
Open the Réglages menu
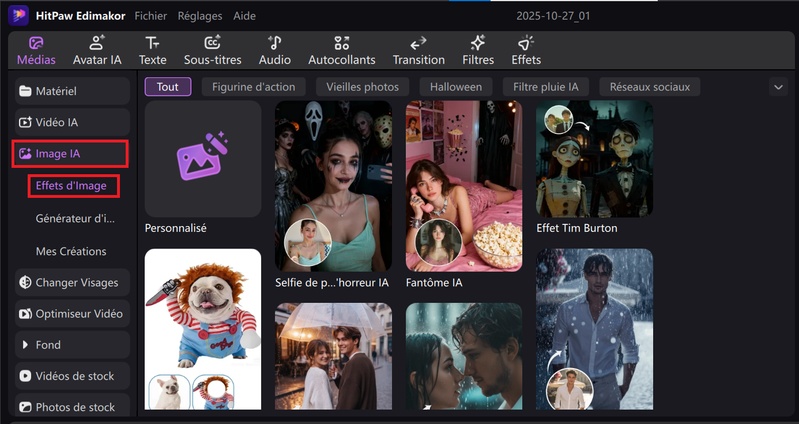200,16
